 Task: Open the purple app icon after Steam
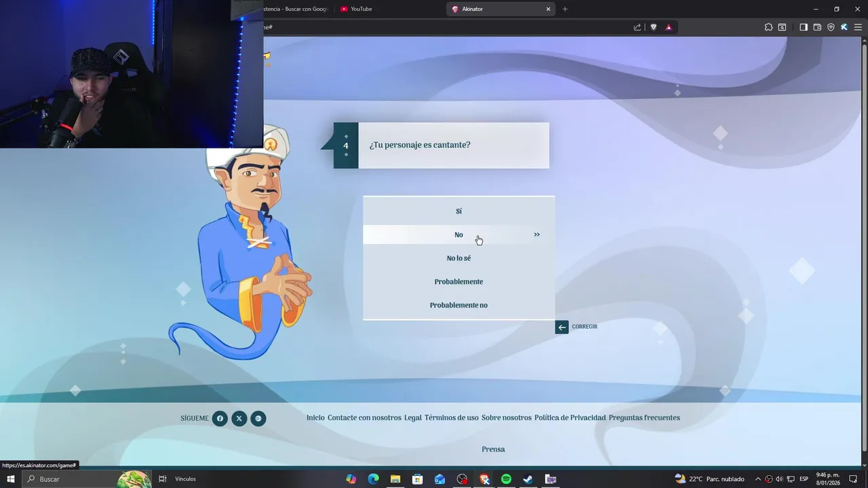pyautogui.click(x=551, y=479)
